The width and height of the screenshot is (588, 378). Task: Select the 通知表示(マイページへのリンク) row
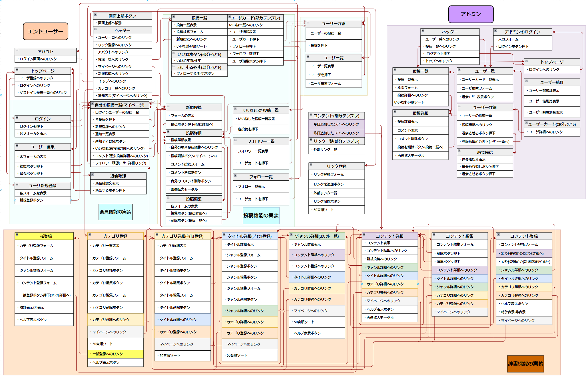123,96
